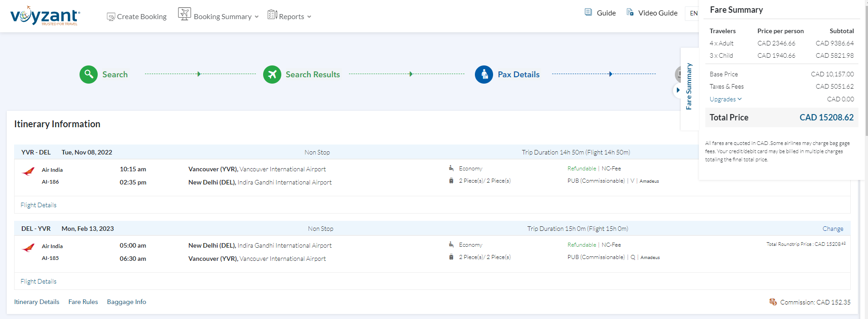Expand the Upgrades section in Fare Summary
The width and height of the screenshot is (868, 319).
[x=725, y=99]
